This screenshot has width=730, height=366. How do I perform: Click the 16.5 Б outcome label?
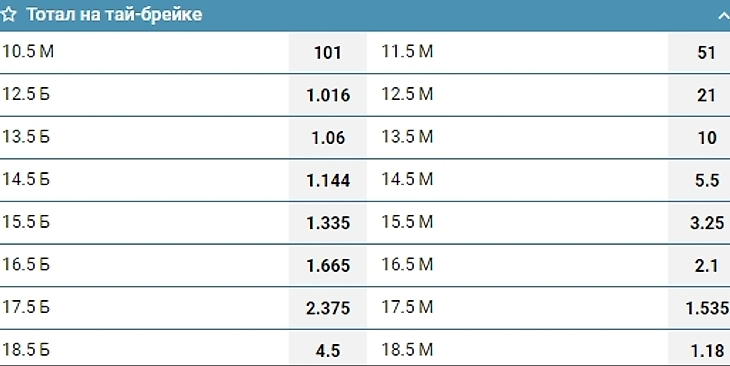[x=26, y=264]
